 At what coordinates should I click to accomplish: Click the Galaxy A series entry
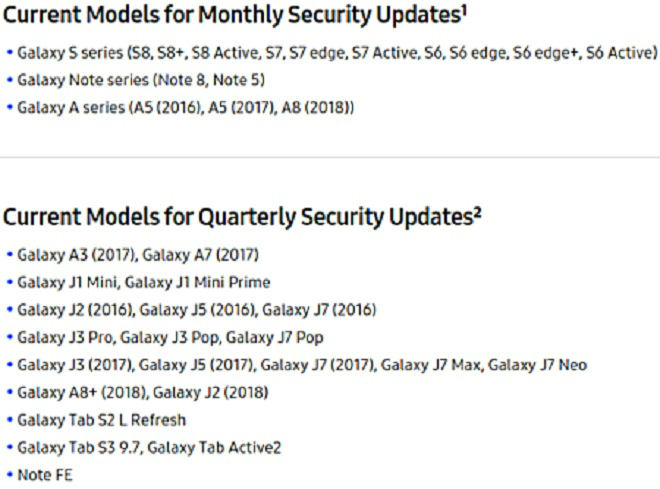(186, 106)
